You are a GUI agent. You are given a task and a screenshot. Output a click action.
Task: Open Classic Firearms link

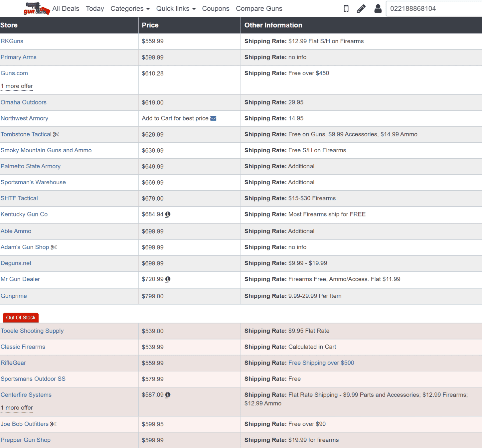tap(23, 347)
